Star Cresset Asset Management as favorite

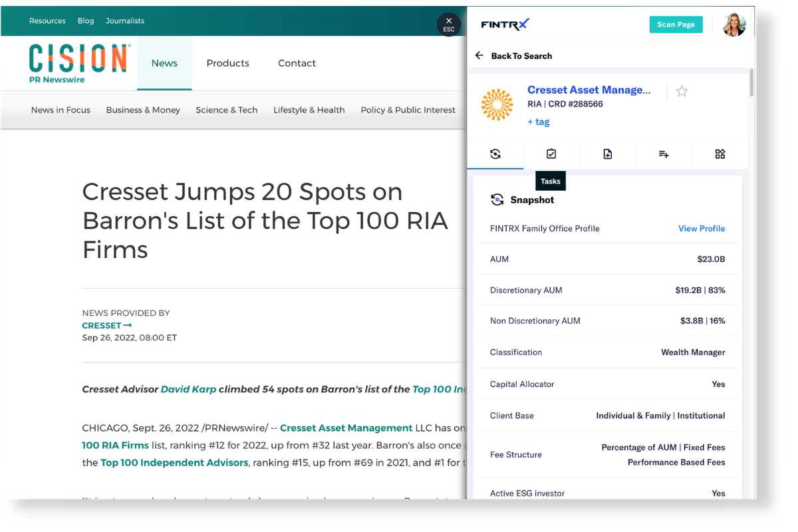coord(682,91)
